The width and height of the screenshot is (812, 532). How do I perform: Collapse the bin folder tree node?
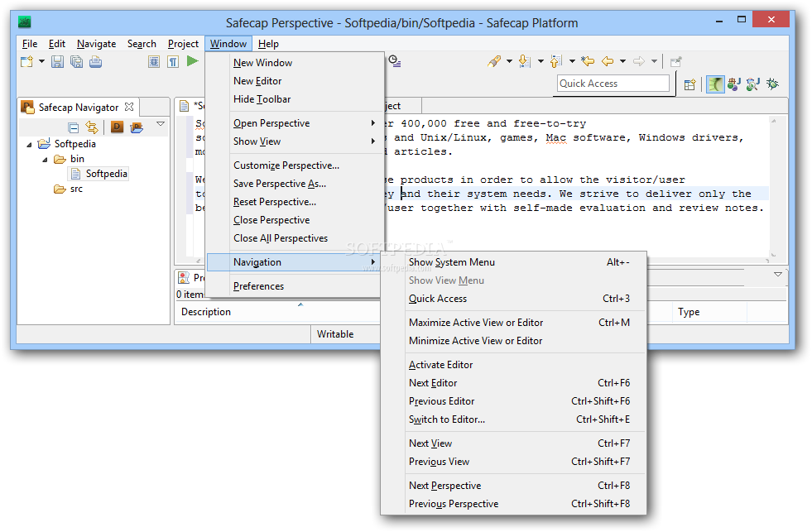[x=45, y=160]
